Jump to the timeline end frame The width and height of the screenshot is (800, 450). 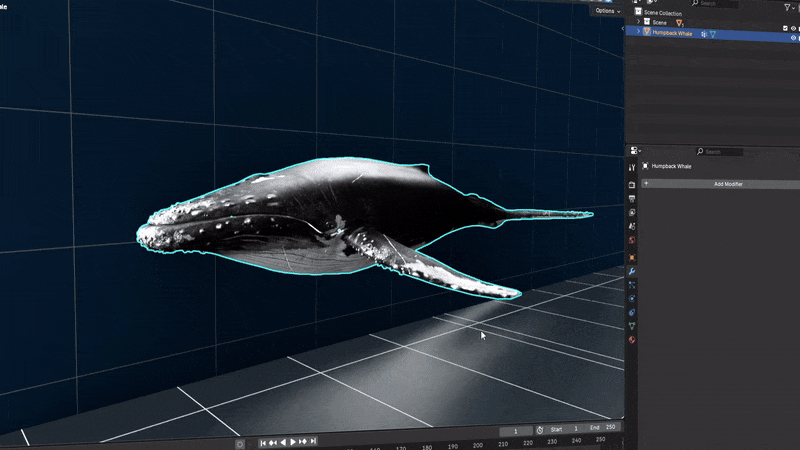tap(313, 441)
